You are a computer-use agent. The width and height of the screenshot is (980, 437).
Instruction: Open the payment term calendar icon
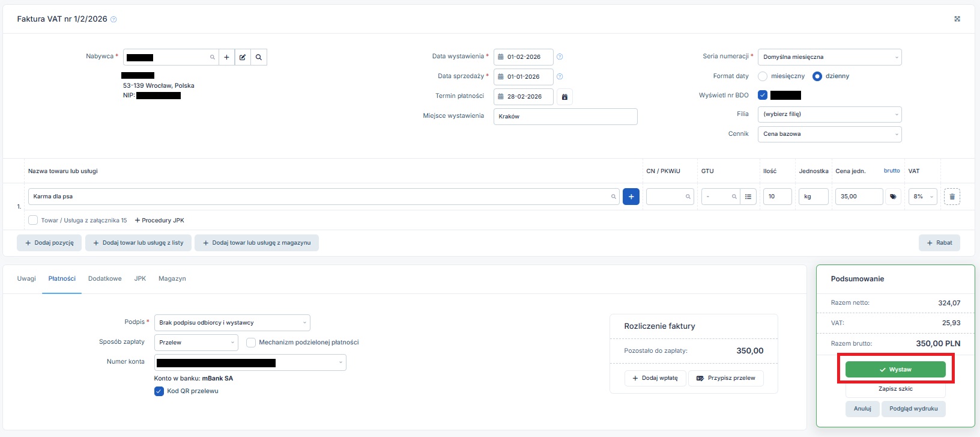pyautogui.click(x=564, y=97)
